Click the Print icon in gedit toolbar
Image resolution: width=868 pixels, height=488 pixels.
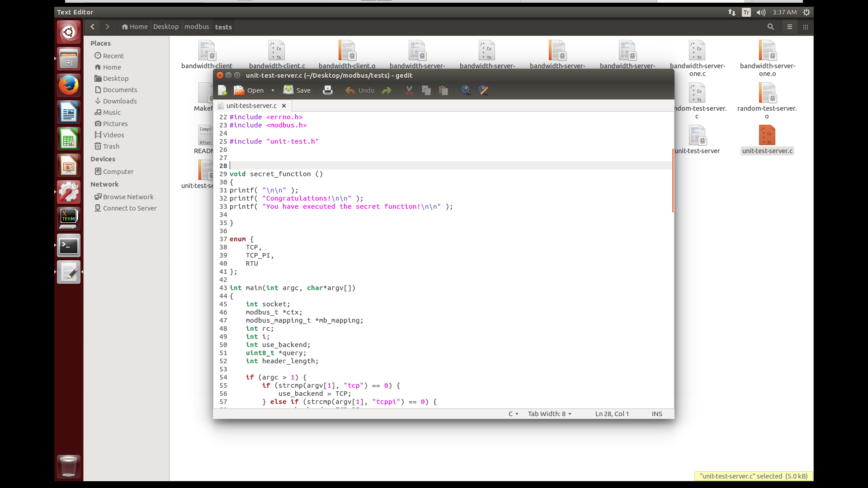(x=328, y=90)
